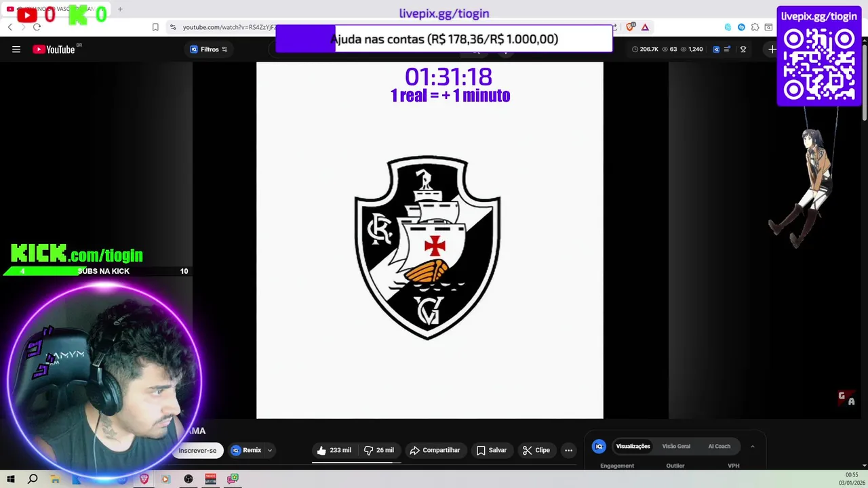Click the 63 views-per-hour eye stat

click(669, 49)
